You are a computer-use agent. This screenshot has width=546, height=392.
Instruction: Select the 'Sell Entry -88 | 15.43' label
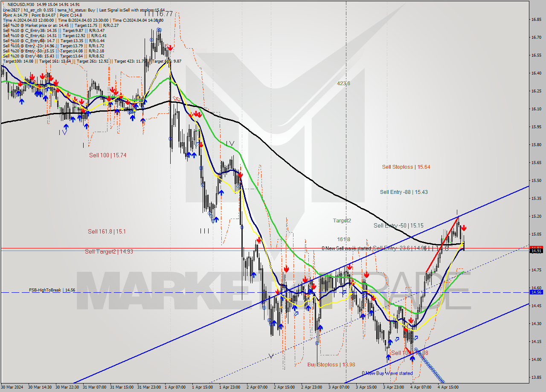pyautogui.click(x=404, y=192)
